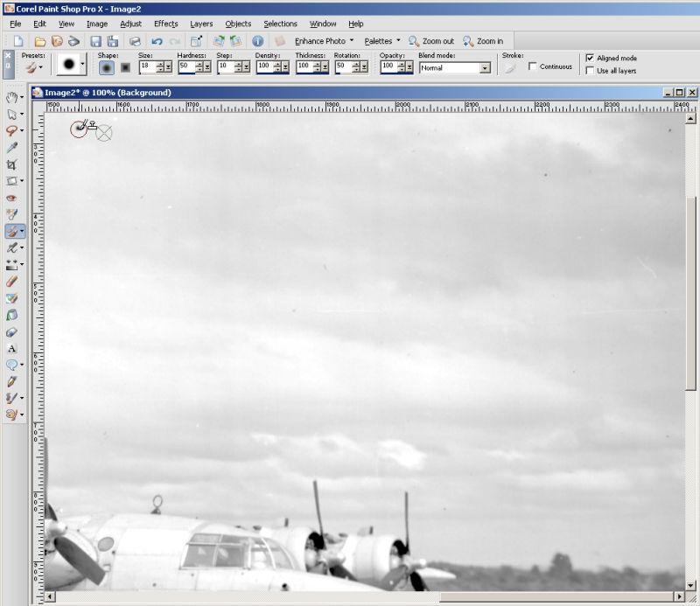Open the Enhance Photo dropdown

(x=324, y=41)
